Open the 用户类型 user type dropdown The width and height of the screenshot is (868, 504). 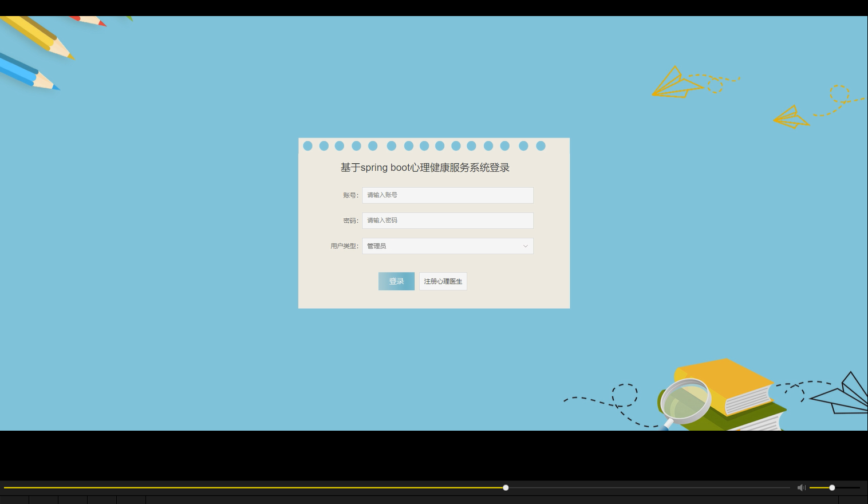tap(447, 246)
